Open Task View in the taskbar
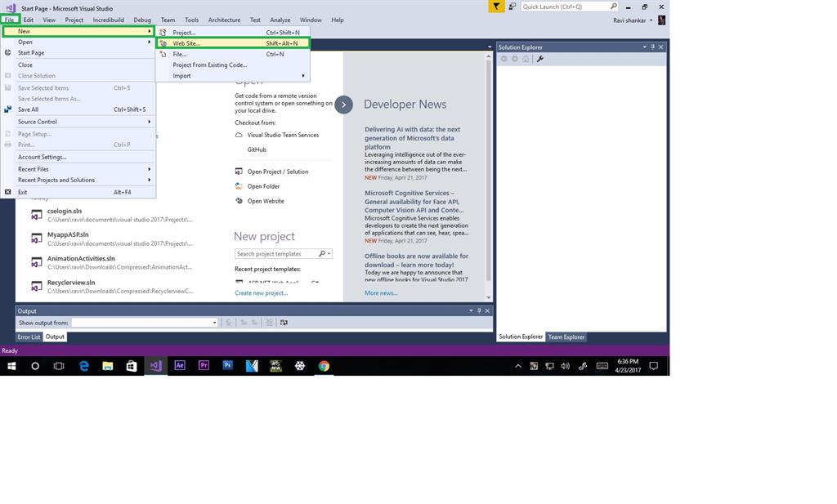The image size is (837, 504). [x=59, y=366]
